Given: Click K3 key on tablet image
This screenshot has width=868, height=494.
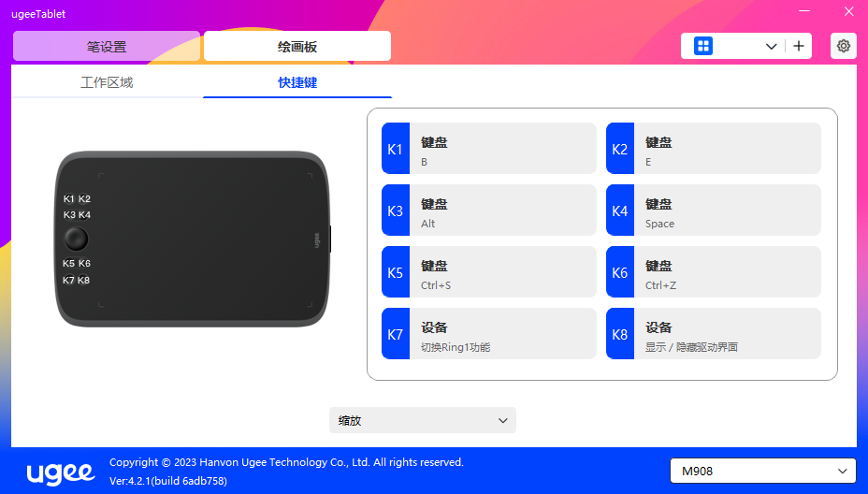Looking at the screenshot, I should (69, 215).
